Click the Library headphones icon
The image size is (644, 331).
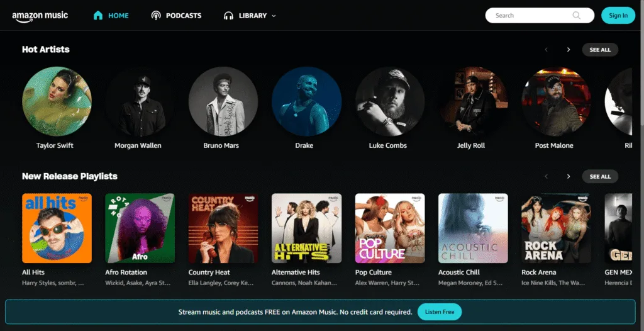[x=228, y=16]
